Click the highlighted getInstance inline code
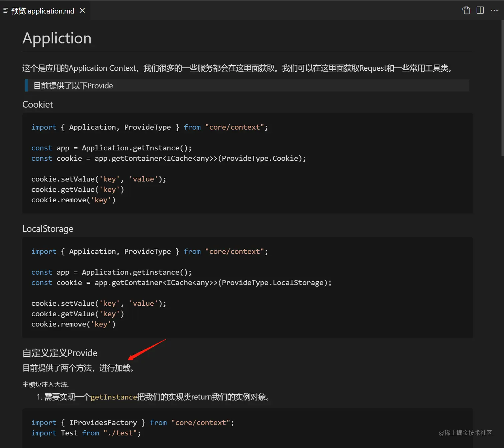Screen dimensions: 504x448 114,397
